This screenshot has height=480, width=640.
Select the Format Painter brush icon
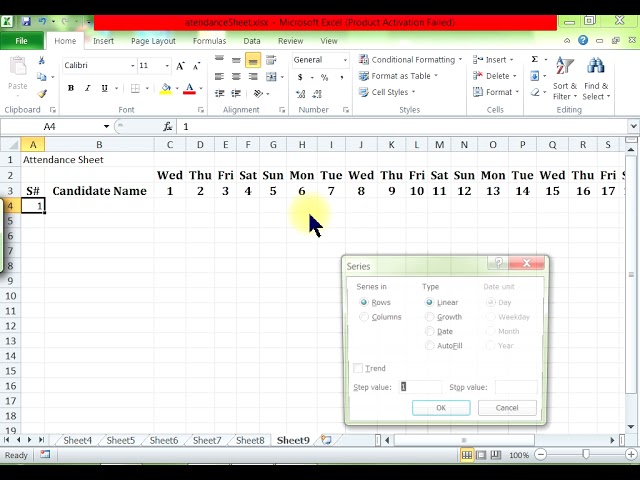click(x=42, y=93)
